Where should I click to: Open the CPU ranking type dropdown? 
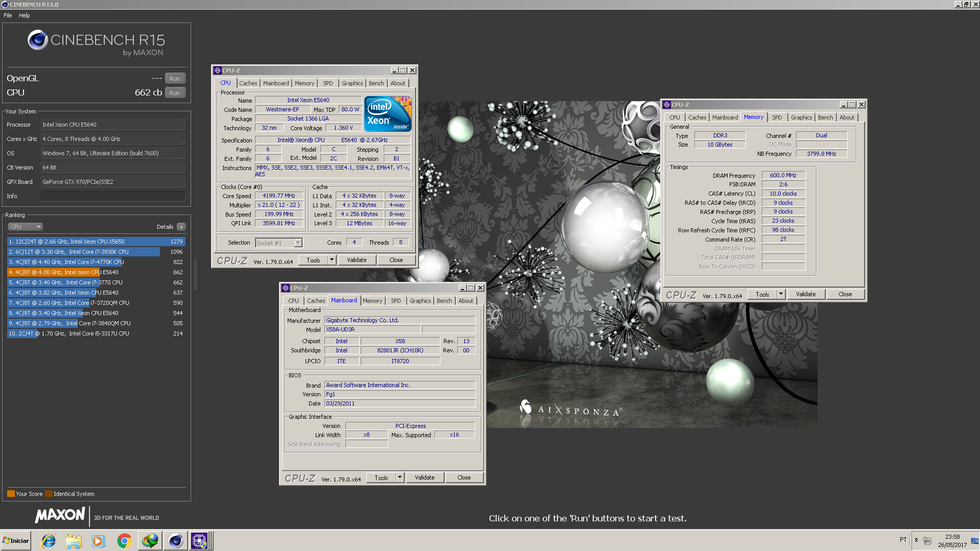25,227
